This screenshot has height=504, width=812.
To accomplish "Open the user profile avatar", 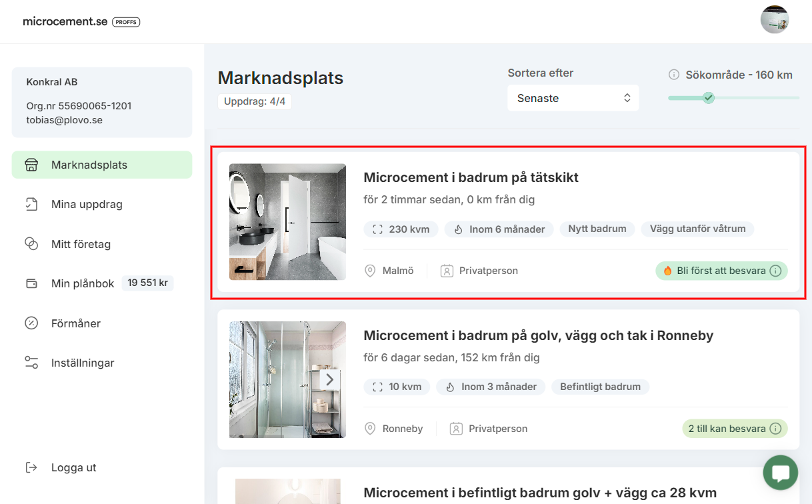I will tap(775, 19).
